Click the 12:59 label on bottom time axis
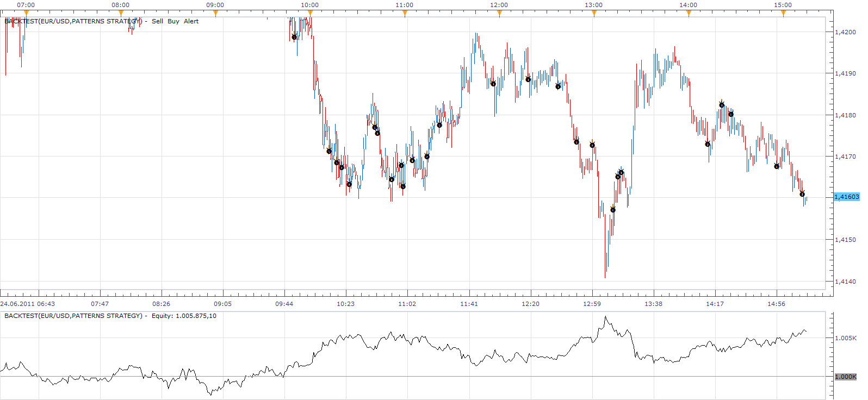868x400 pixels. pyautogui.click(x=592, y=304)
